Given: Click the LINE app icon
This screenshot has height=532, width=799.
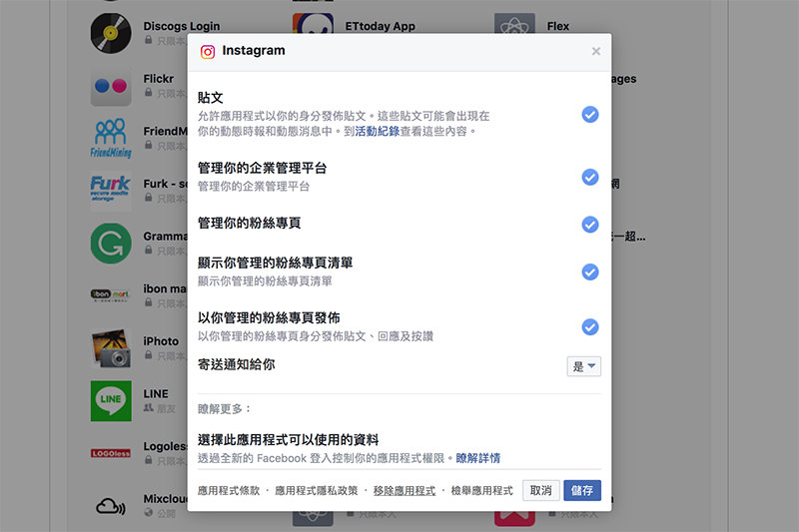Looking at the screenshot, I should 110,400.
